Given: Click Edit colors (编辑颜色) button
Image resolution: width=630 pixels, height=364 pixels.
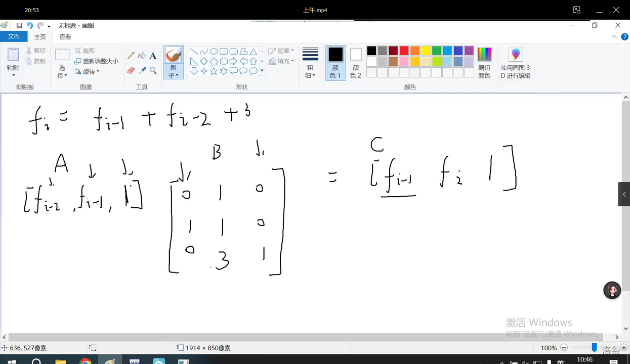Looking at the screenshot, I should pyautogui.click(x=484, y=63).
